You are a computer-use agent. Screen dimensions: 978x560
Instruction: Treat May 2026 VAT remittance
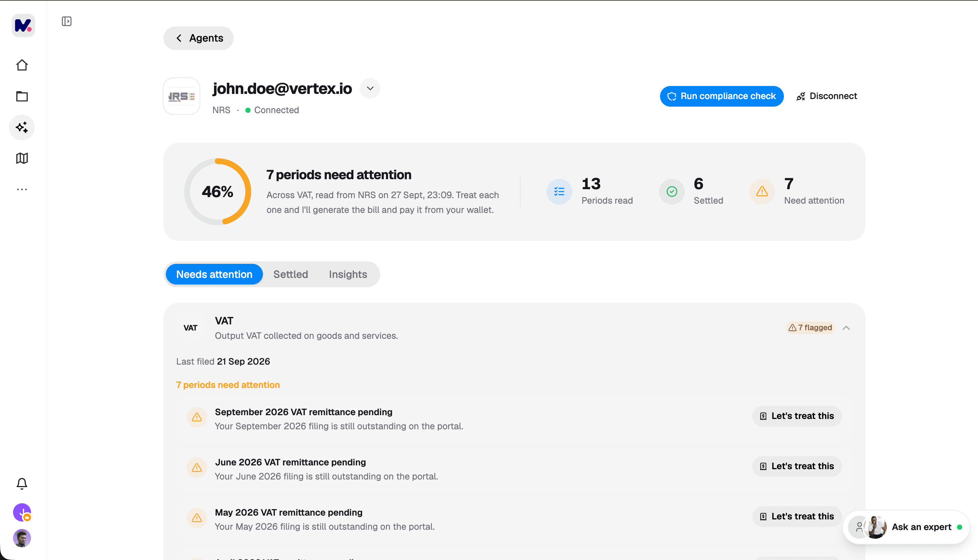[x=797, y=517]
